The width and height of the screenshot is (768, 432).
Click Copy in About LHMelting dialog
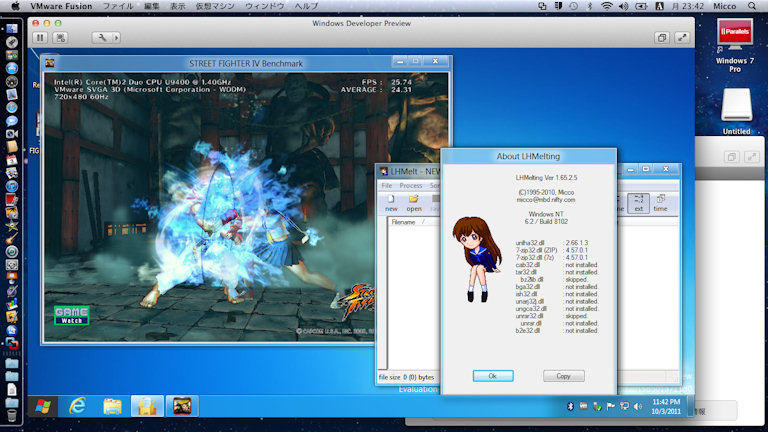click(x=563, y=376)
